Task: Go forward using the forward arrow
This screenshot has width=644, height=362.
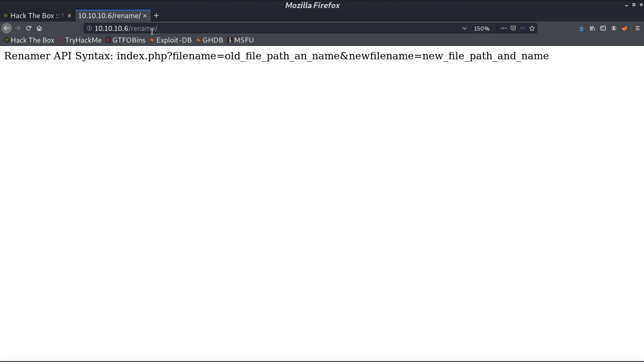Action: [18, 28]
